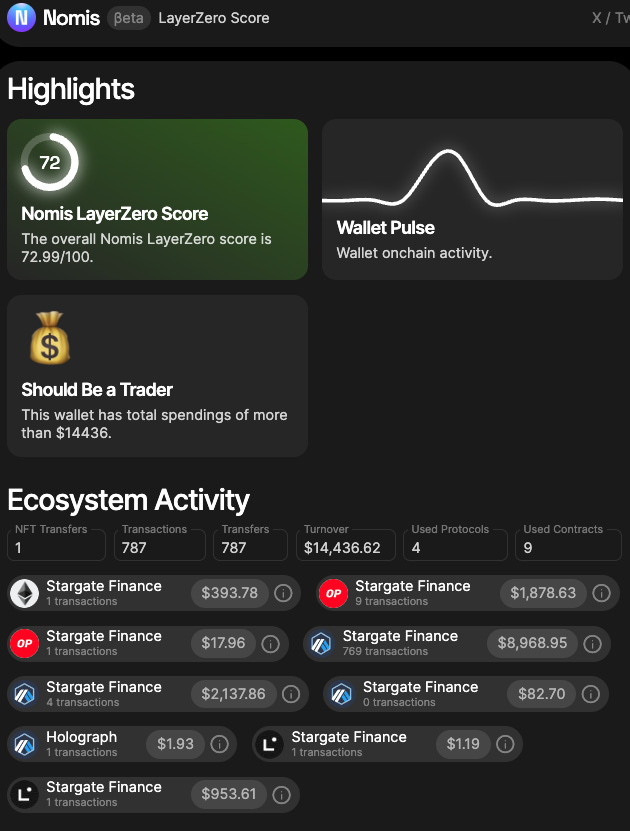Click the $1.93 amount badge
630x831 pixels.
(175, 744)
